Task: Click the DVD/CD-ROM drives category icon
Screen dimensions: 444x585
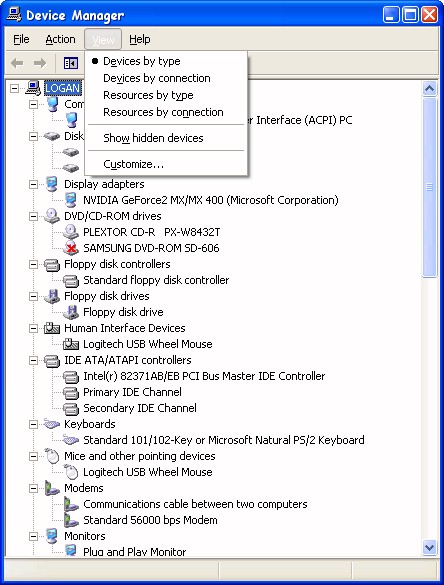Action: (x=51, y=216)
